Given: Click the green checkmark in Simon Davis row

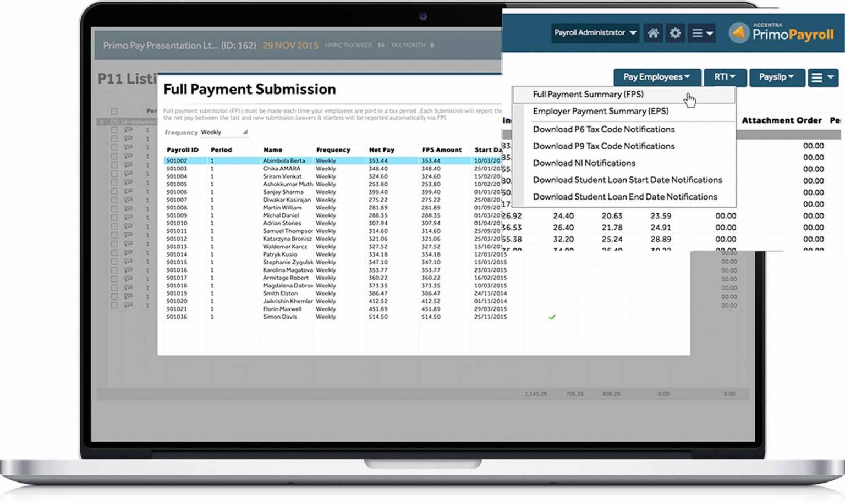Looking at the screenshot, I should (x=552, y=317).
